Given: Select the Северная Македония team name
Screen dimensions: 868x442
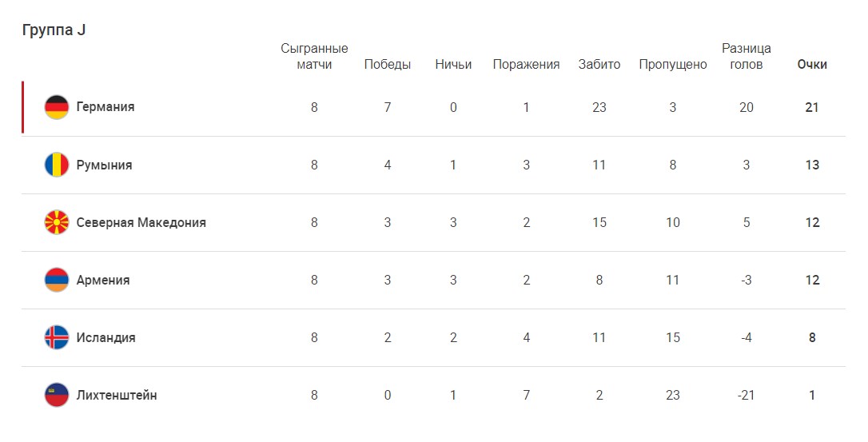Looking at the screenshot, I should tap(141, 222).
